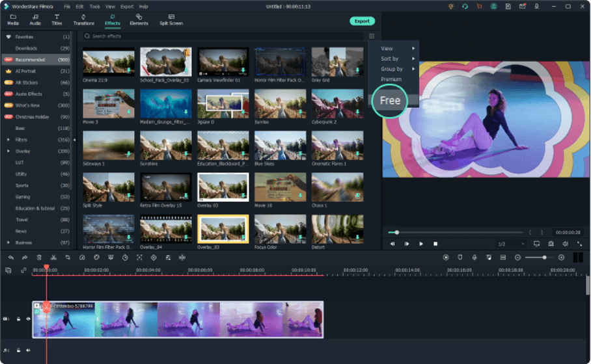Select the Split scissors tool

point(53,257)
